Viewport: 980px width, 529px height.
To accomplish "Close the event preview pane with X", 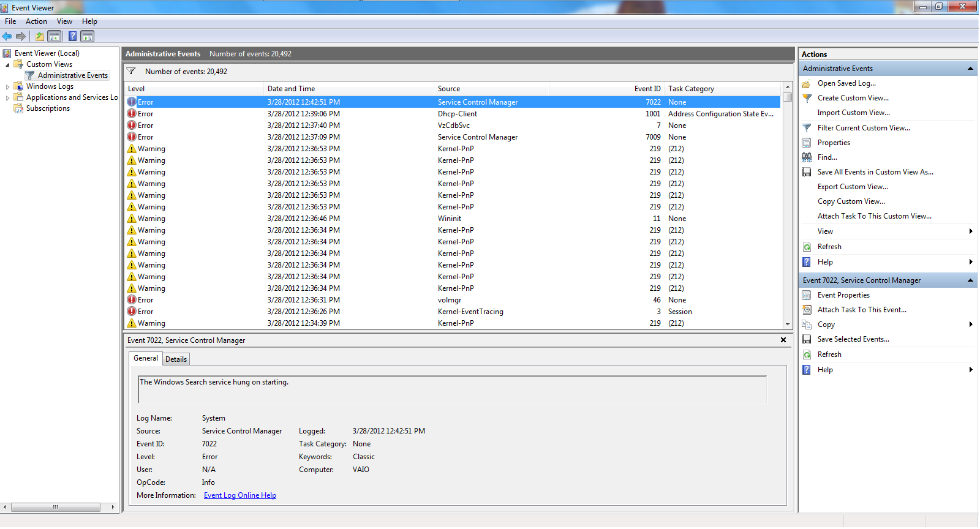I will click(783, 340).
